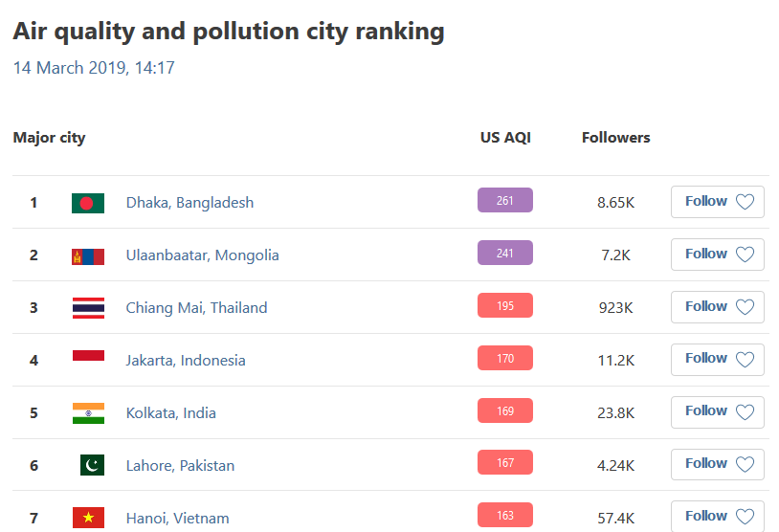Click the red 195 AQI badge
This screenshot has width=779, height=532.
tap(505, 306)
